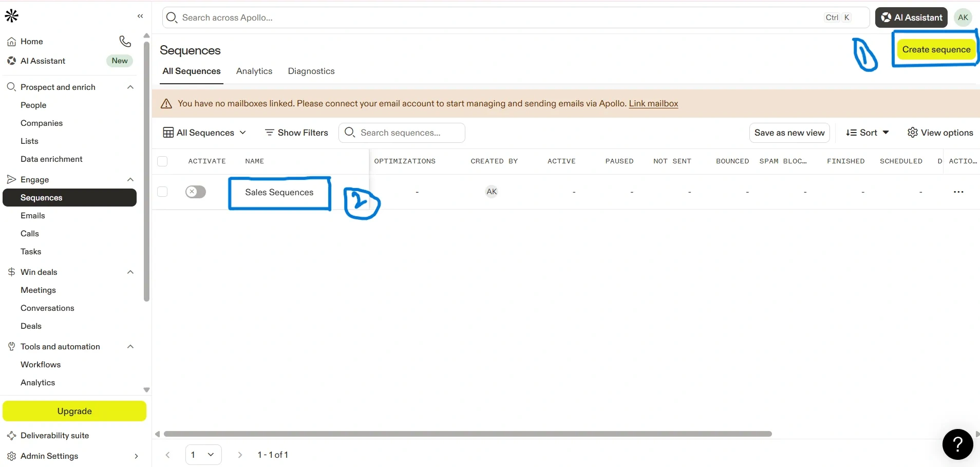Select the Sales Sequences row checkbox
The width and height of the screenshot is (980, 467).
coord(163,192)
